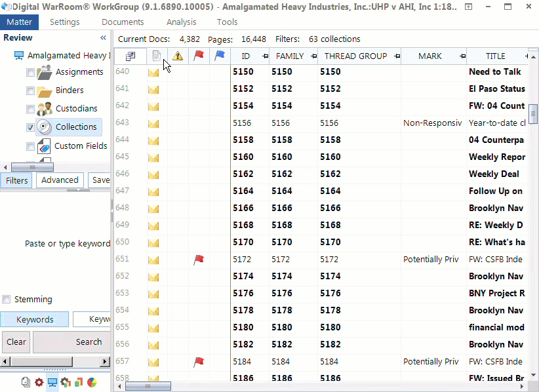This screenshot has width=539, height=392.
Task: Select row 643 Non-Responsive mark cell
Action: click(433, 123)
